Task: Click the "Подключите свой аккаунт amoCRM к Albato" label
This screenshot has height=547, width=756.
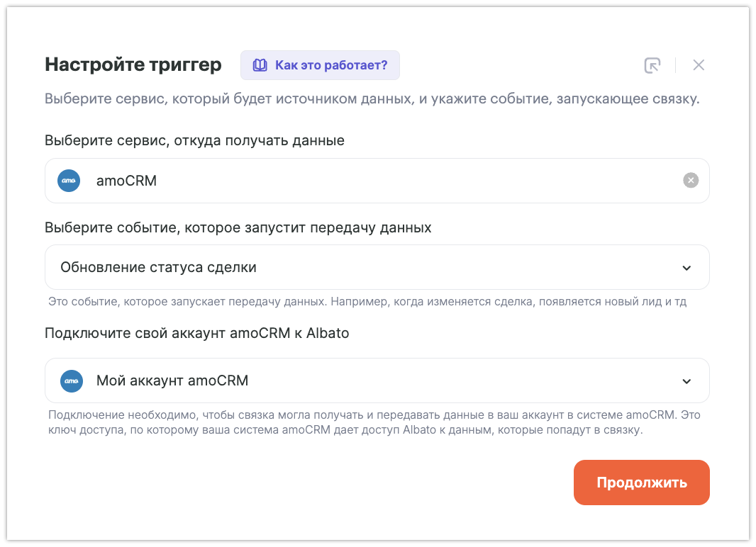Action: tap(196, 333)
